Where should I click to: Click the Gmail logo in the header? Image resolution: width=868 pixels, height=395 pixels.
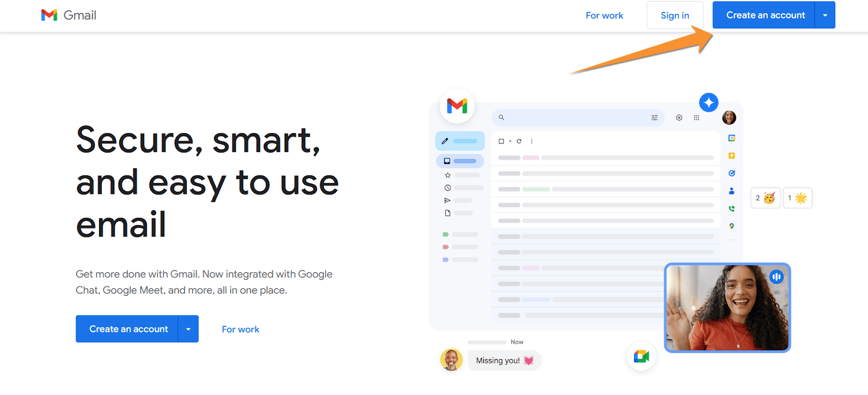[x=69, y=15]
